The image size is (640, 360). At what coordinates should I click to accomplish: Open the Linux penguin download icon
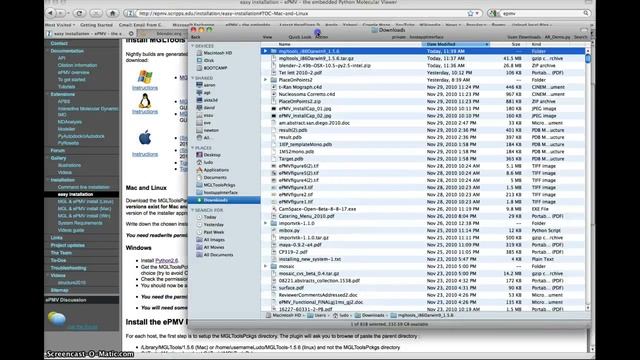145,101
